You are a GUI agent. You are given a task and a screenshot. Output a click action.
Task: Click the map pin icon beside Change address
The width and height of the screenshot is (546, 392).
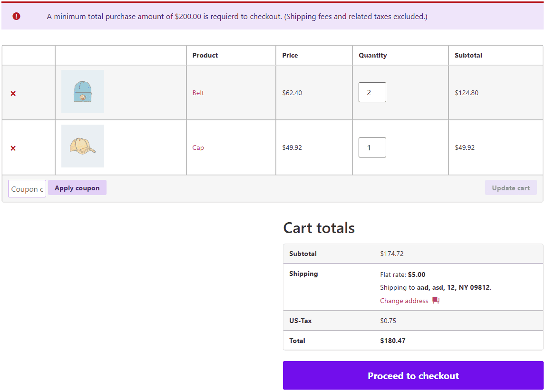(436, 301)
